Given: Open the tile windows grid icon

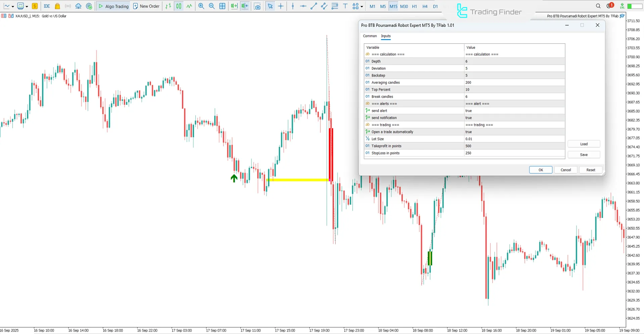Looking at the screenshot, I should click(x=222, y=6).
